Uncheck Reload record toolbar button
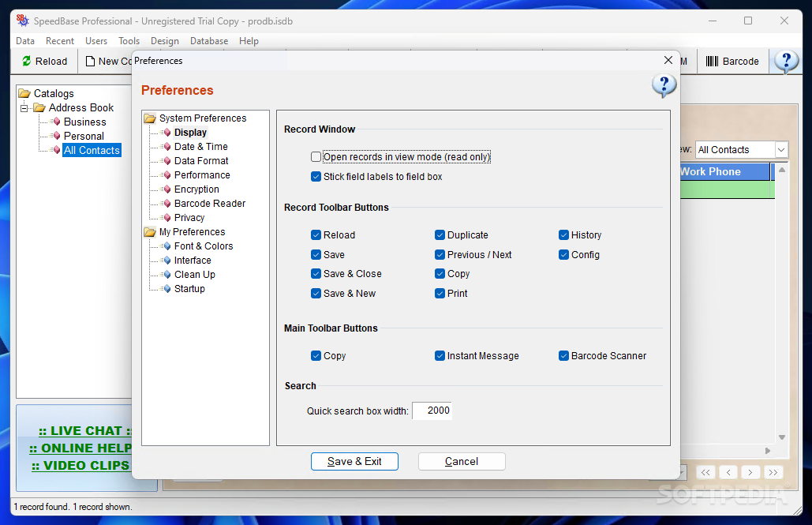 316,234
